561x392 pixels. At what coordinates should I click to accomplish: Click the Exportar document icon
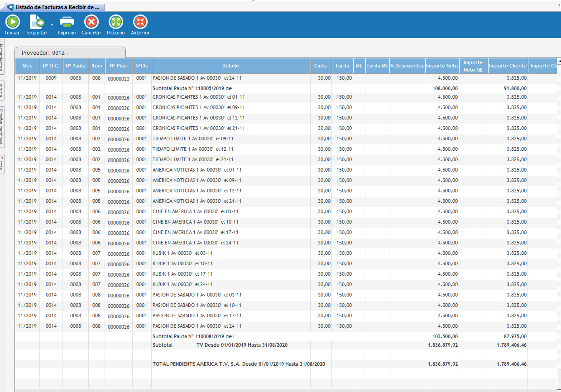(x=37, y=22)
